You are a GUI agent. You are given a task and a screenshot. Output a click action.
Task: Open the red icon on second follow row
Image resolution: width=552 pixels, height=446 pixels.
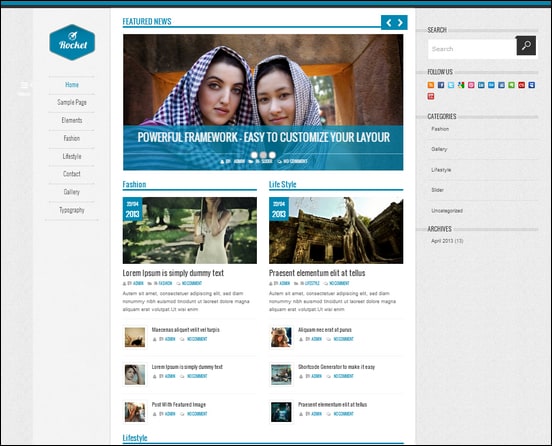click(x=431, y=96)
